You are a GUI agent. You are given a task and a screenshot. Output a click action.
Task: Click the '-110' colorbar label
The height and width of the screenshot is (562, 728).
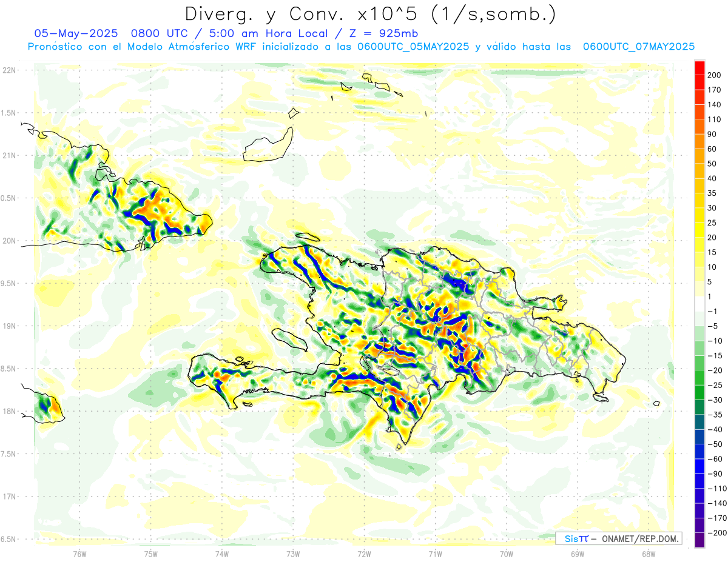point(716,489)
